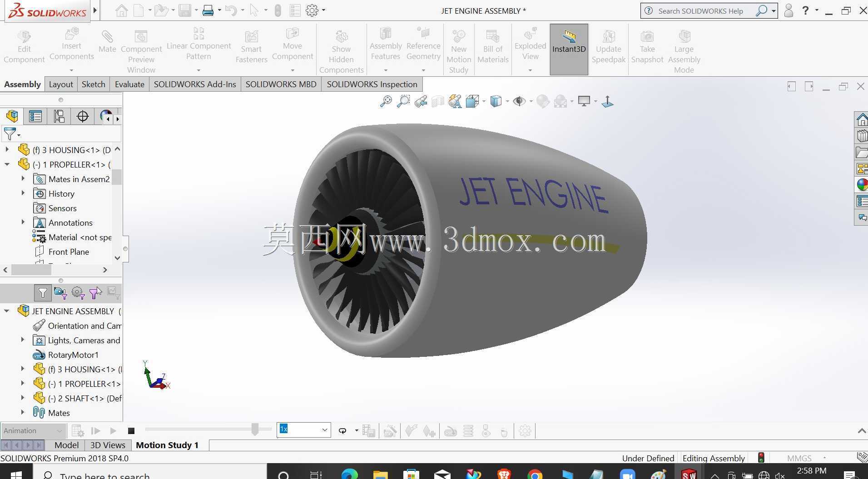This screenshot has height=479, width=868.
Task: Toggle Large Assembly Mode
Action: (684, 52)
